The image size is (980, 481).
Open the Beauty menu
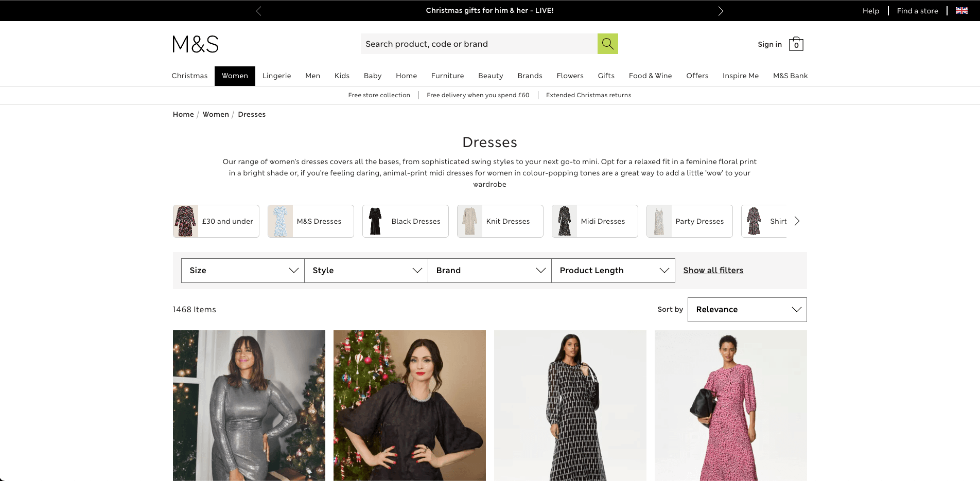pos(491,76)
